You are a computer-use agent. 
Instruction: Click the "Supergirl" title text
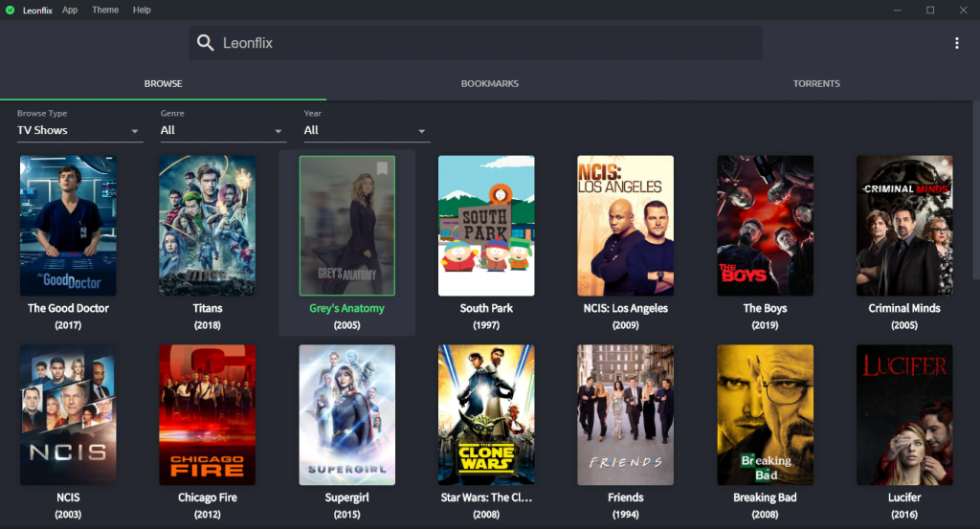click(346, 497)
